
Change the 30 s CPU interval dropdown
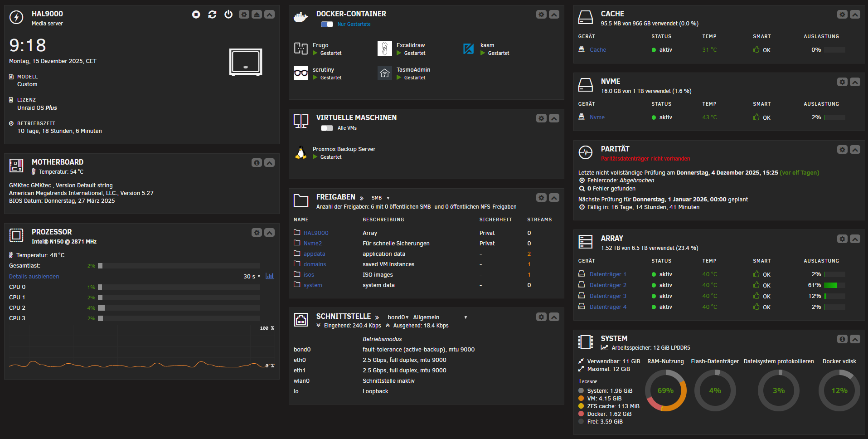pyautogui.click(x=252, y=277)
